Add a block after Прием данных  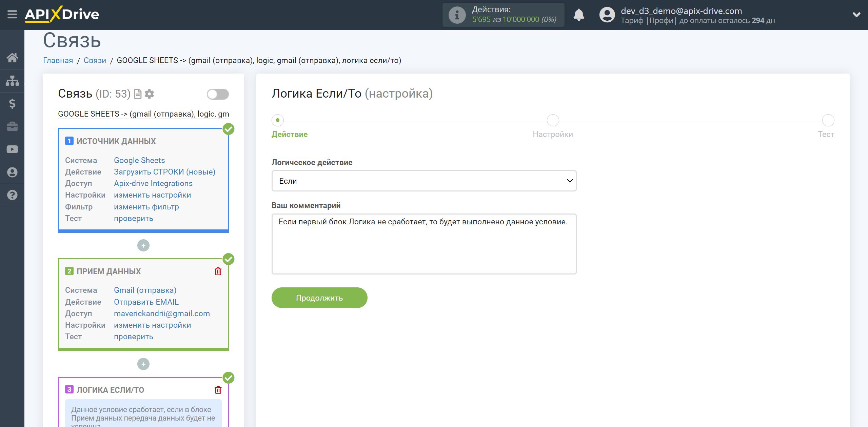[143, 364]
